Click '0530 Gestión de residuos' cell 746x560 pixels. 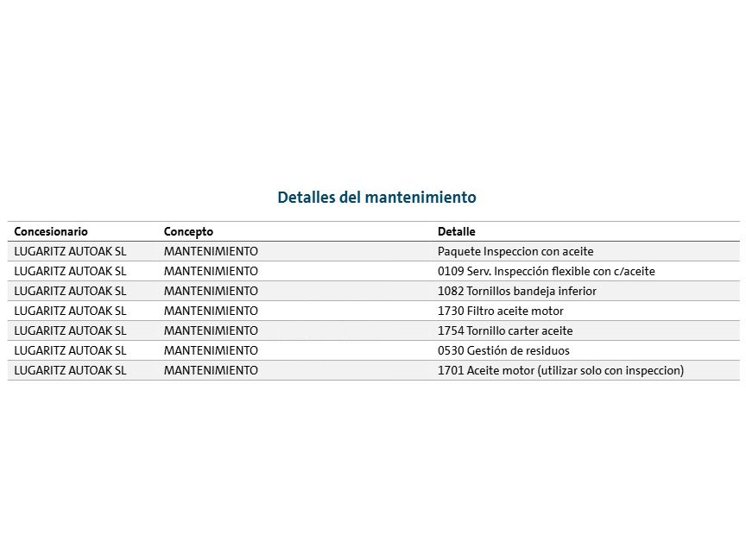click(x=503, y=351)
